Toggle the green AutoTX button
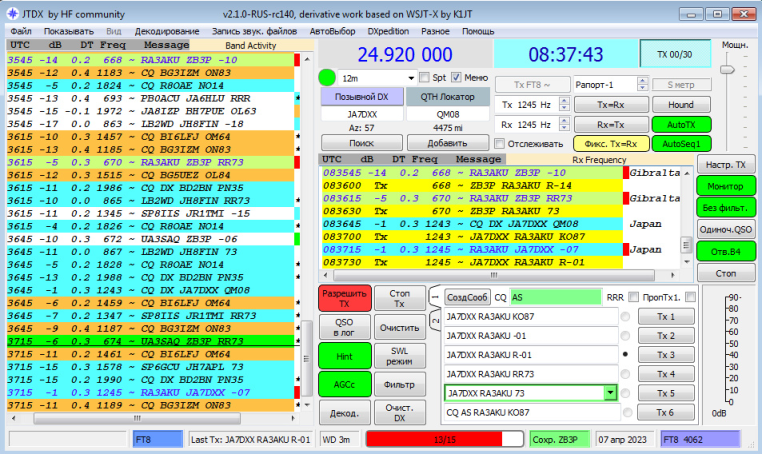 (681, 125)
